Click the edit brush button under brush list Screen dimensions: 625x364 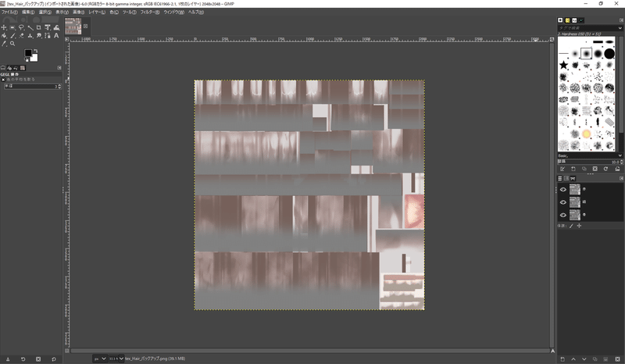[x=562, y=169]
